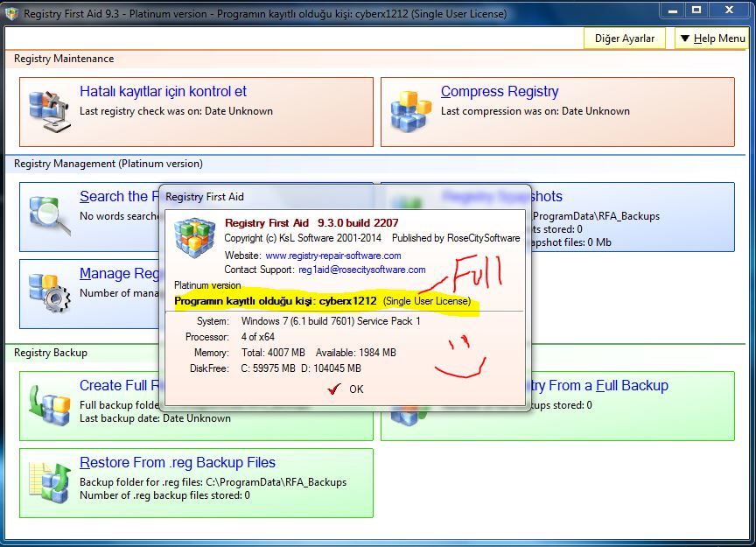Click the Registry Maintenance section header
756x547 pixels.
click(64, 59)
